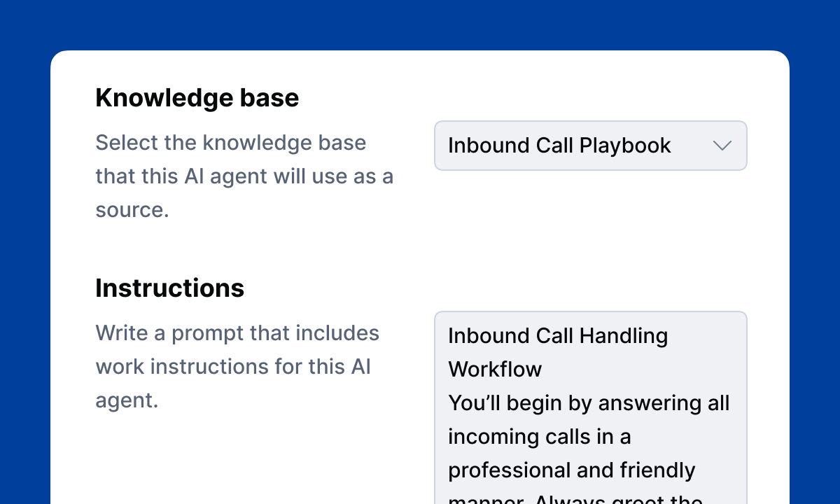Image resolution: width=840 pixels, height=504 pixels.
Task: Click the "Inbound Call Playbook" selected value text
Action: pos(559,146)
